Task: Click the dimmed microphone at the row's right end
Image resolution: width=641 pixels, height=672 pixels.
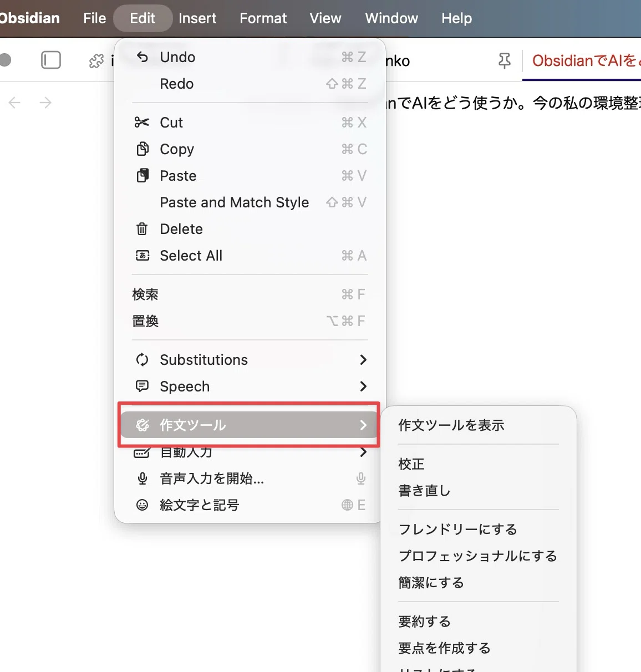Action: [x=361, y=478]
